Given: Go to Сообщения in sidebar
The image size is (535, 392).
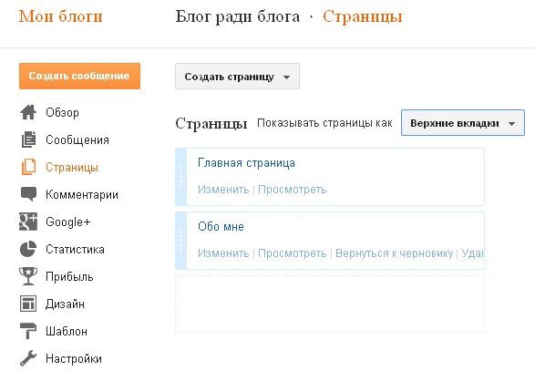Looking at the screenshot, I should (x=77, y=139).
